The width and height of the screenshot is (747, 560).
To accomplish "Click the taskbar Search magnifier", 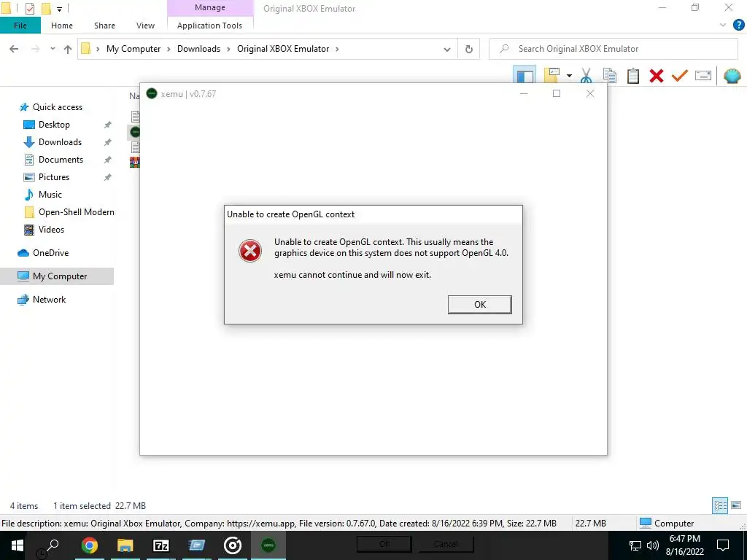I will [x=52, y=545].
